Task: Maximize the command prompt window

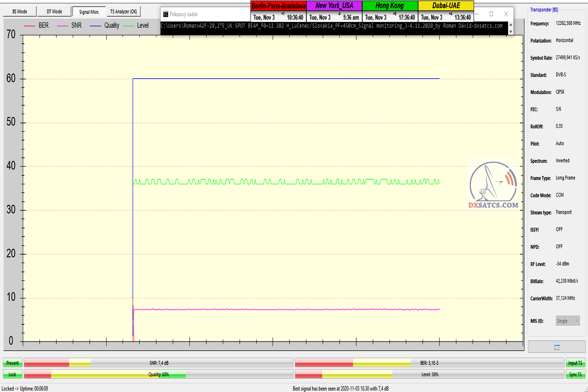Action: click(491, 14)
